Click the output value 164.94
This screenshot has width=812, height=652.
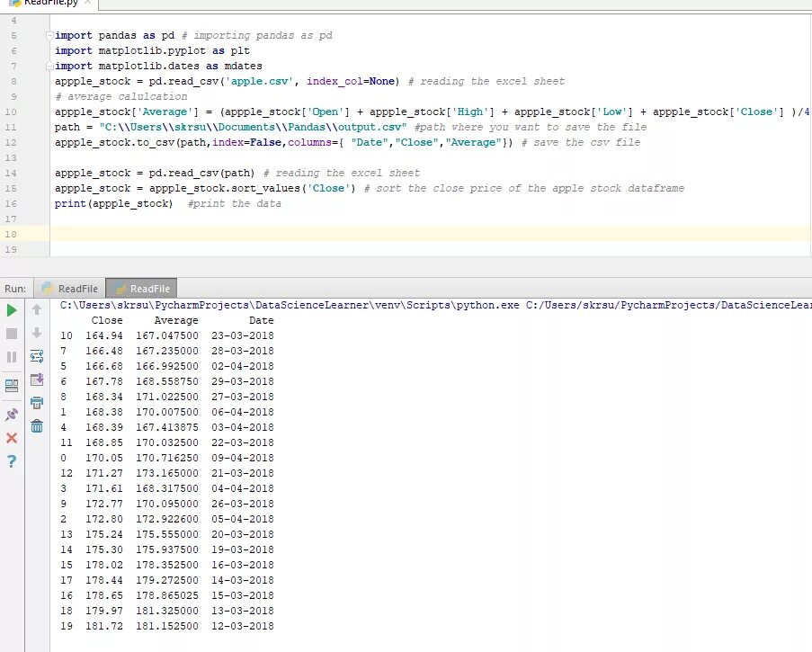104,336
